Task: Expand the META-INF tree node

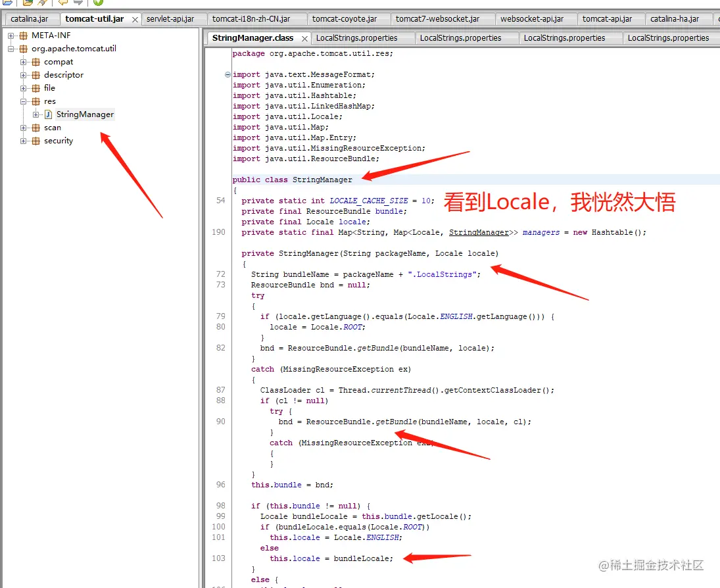Action: [x=11, y=36]
